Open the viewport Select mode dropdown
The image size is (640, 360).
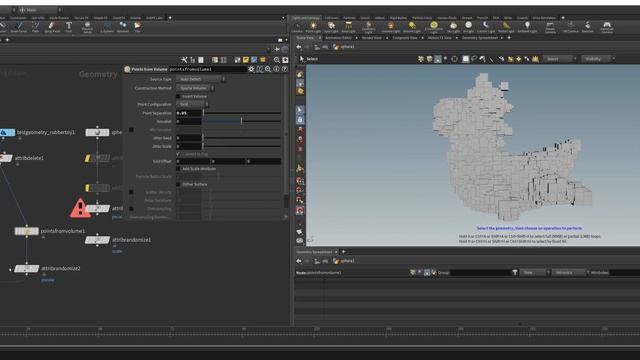pos(560,59)
